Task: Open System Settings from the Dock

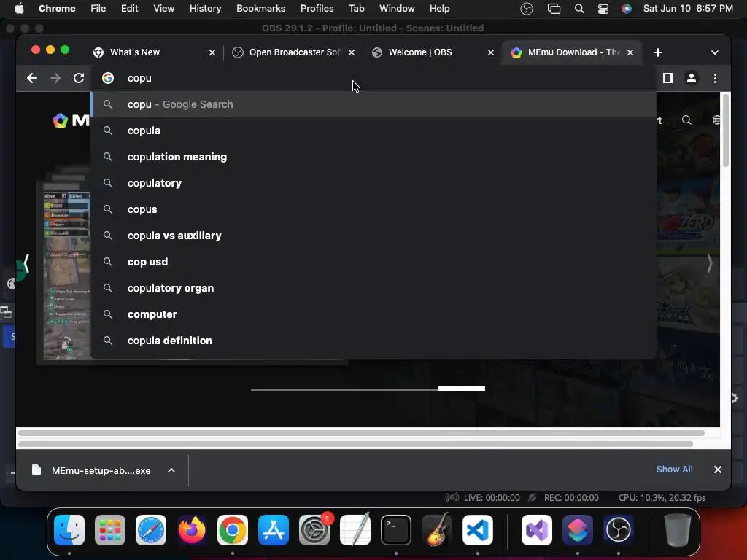Action: [314, 529]
